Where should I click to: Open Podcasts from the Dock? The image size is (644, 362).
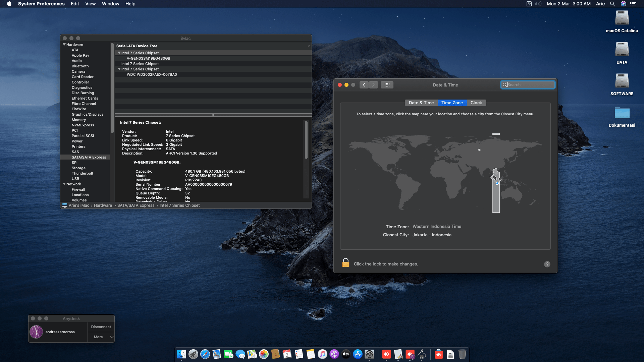(x=334, y=354)
